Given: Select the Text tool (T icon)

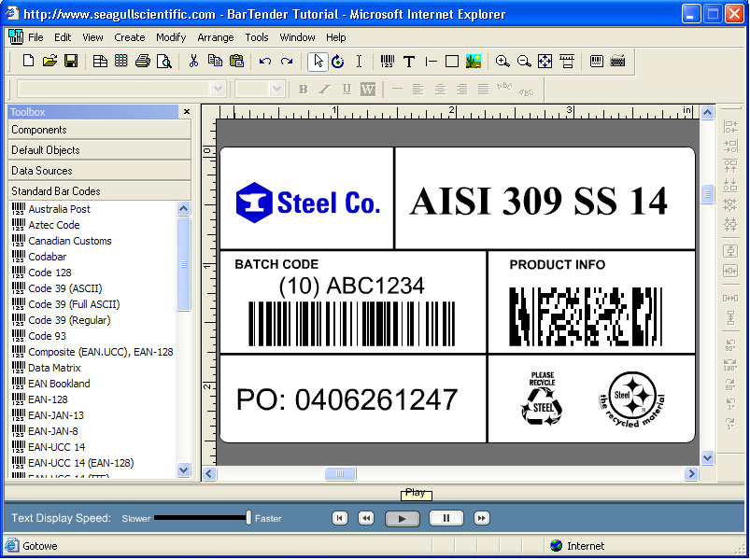Looking at the screenshot, I should coord(409,62).
